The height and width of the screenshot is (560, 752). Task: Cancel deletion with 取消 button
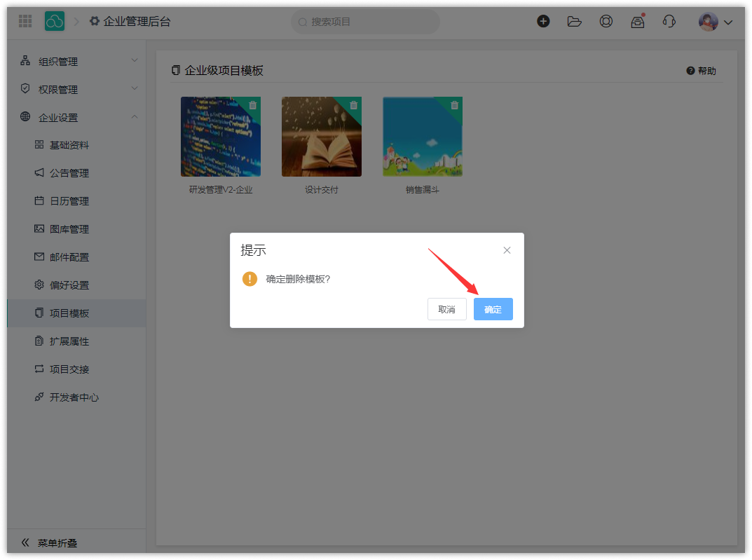446,309
